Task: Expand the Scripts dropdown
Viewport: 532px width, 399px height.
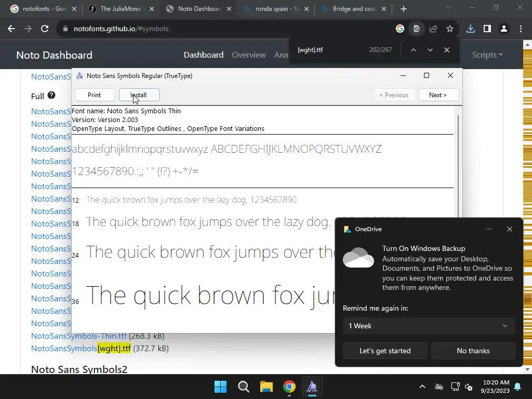Action: (x=487, y=55)
